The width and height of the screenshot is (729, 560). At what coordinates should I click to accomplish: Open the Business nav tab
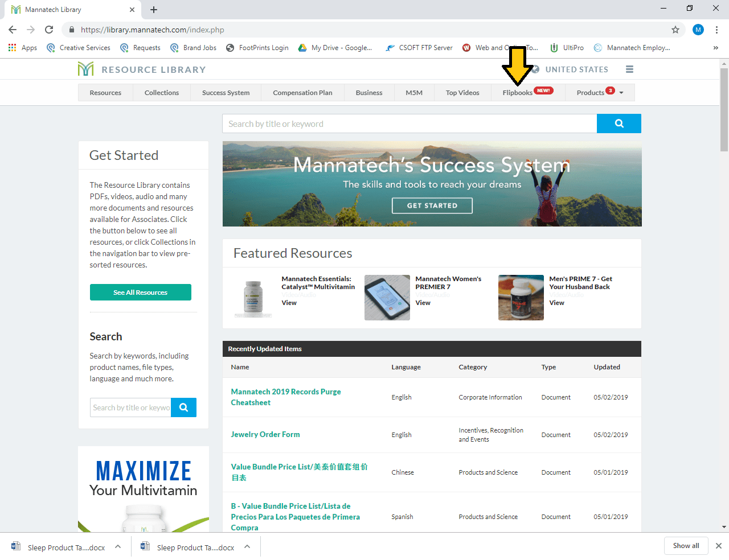click(x=369, y=93)
